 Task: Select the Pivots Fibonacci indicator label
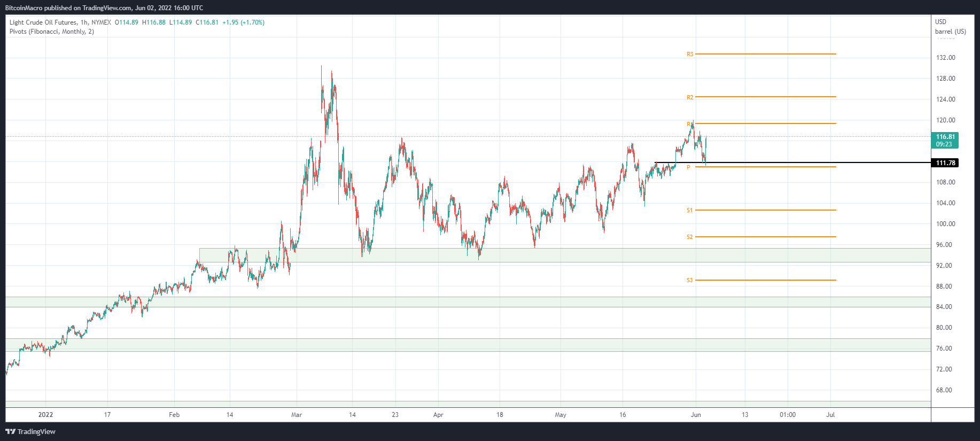click(x=52, y=32)
